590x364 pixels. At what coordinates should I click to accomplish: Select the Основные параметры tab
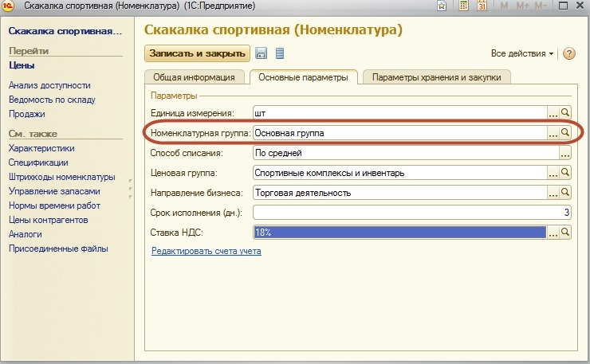point(303,77)
